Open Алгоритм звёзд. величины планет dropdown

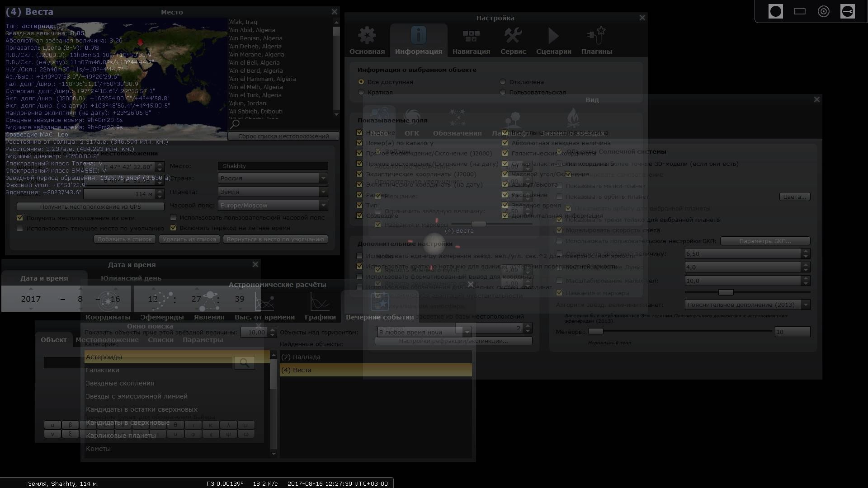(x=747, y=305)
